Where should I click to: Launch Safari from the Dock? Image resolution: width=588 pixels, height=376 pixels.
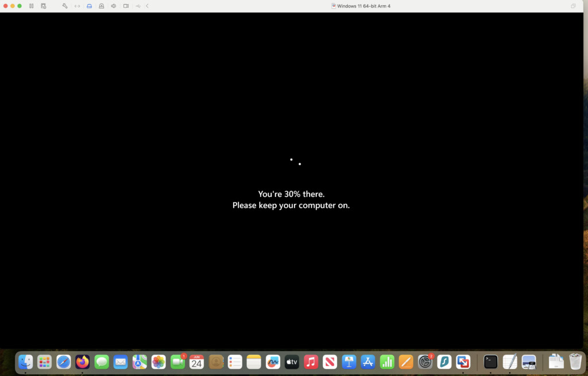64,362
